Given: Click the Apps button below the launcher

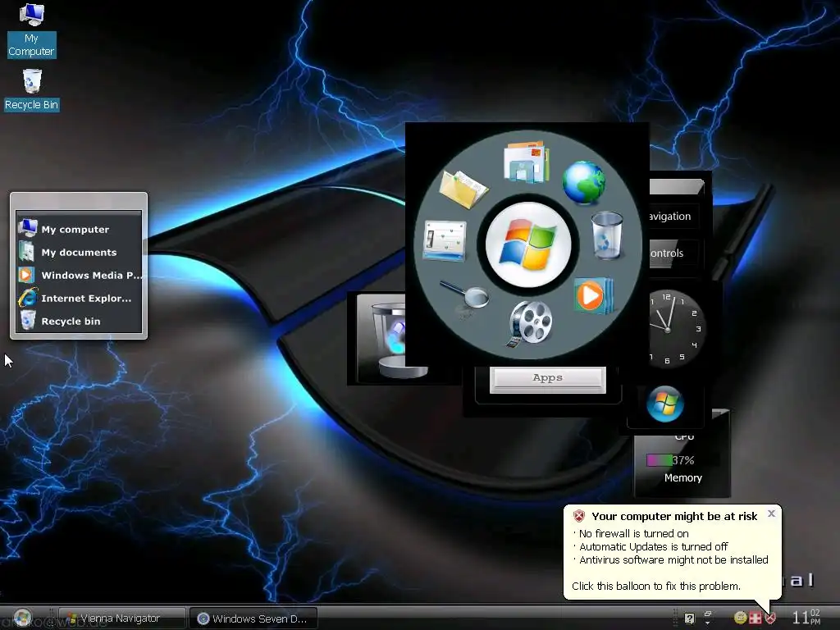Looking at the screenshot, I should pyautogui.click(x=547, y=379).
